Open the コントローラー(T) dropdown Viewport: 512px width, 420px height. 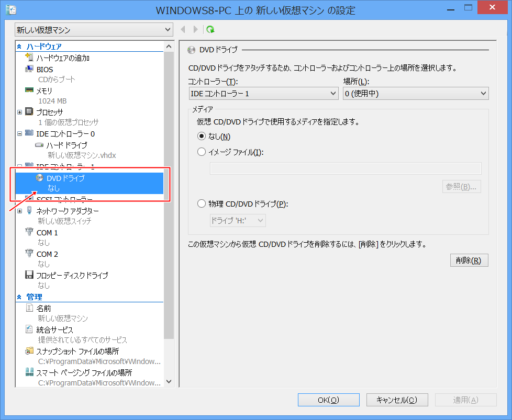tap(263, 94)
